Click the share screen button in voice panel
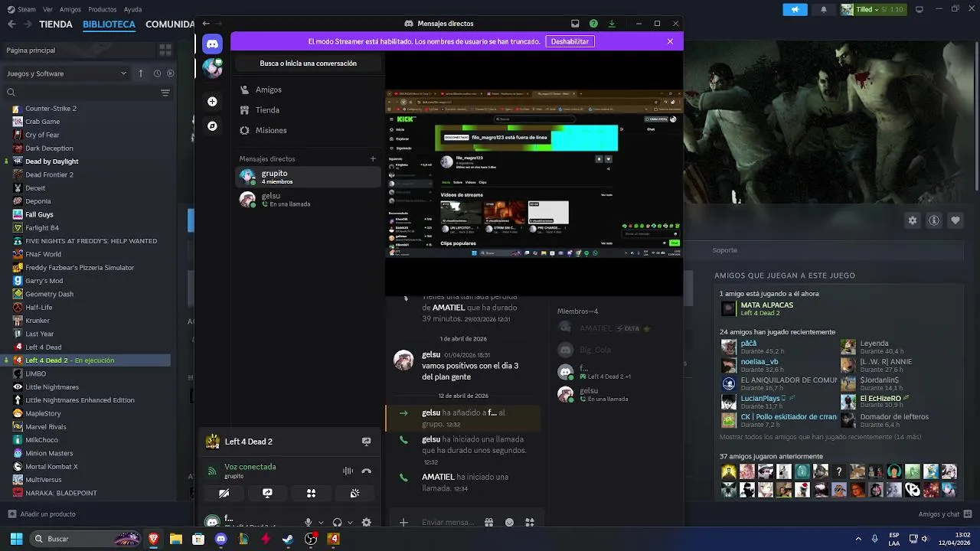The image size is (980, 551). tap(267, 494)
